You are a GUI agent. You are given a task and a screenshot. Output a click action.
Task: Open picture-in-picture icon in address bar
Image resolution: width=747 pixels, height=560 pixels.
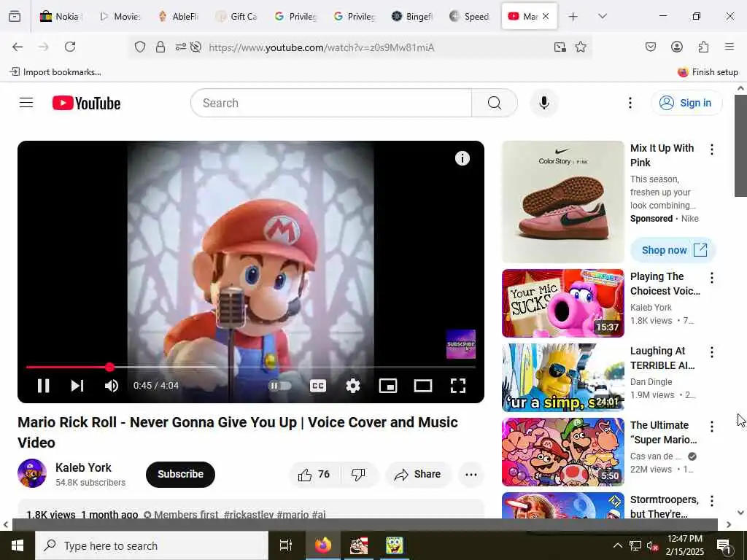[560, 47]
